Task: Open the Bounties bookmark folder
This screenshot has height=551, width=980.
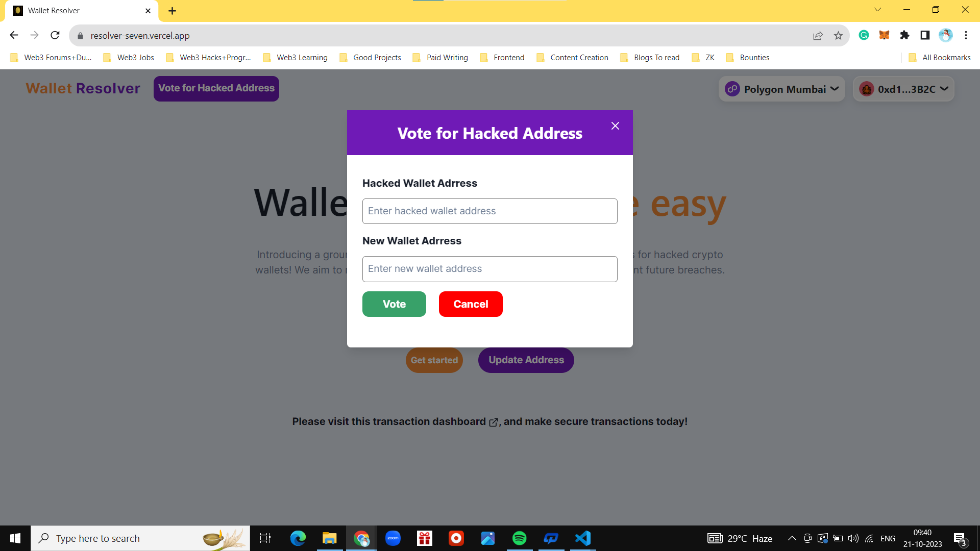Action: tap(748, 58)
